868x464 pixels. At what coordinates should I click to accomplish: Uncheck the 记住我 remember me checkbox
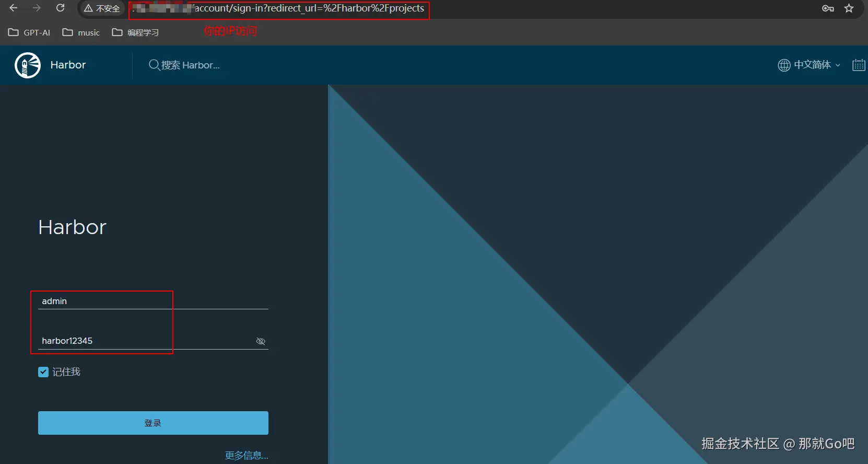click(x=43, y=372)
